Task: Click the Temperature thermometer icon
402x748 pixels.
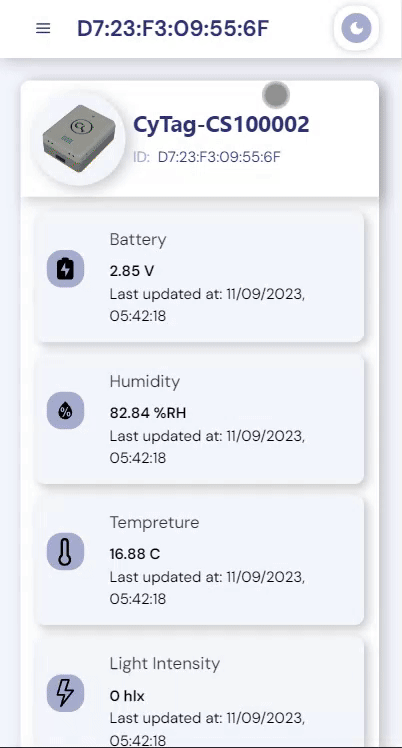Action: (65, 551)
